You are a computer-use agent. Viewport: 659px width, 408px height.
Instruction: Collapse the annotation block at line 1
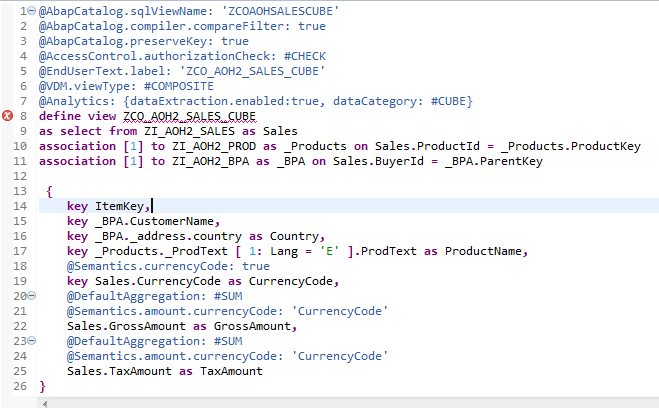click(32, 11)
